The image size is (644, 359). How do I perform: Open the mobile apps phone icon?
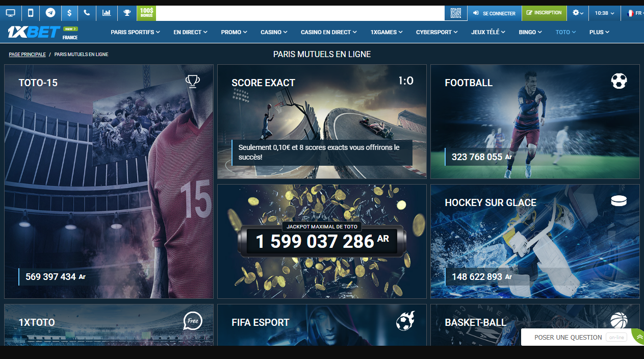(31, 13)
